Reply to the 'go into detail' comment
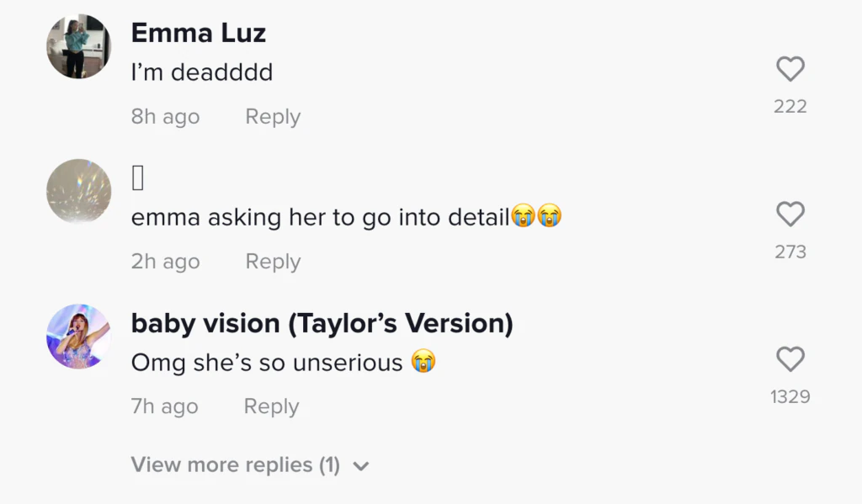This screenshot has width=862, height=504. click(272, 262)
